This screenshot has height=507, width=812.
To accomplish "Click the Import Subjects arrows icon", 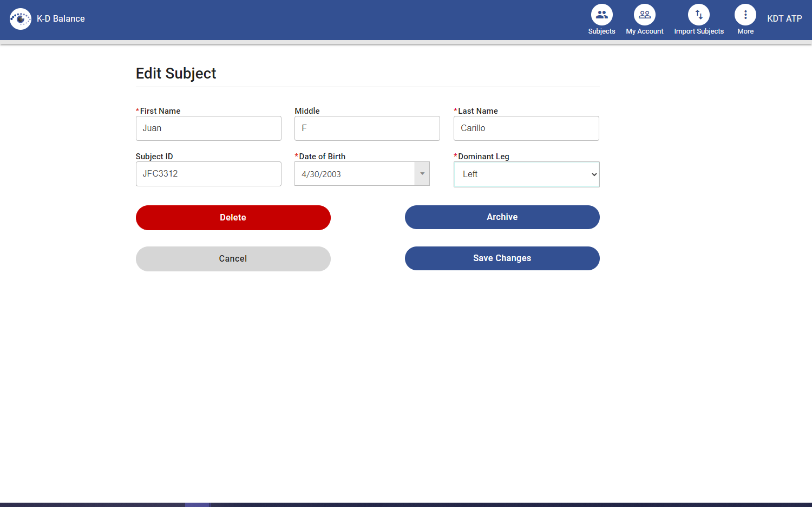I will click(698, 15).
